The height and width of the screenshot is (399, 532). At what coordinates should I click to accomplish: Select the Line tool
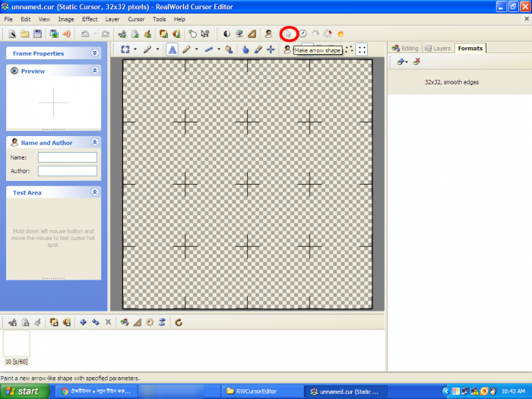point(209,49)
